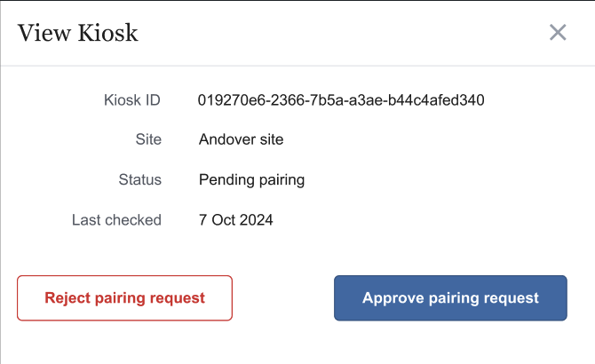Click the empty header area beside the title
The image size is (595, 364).
(x=337, y=34)
